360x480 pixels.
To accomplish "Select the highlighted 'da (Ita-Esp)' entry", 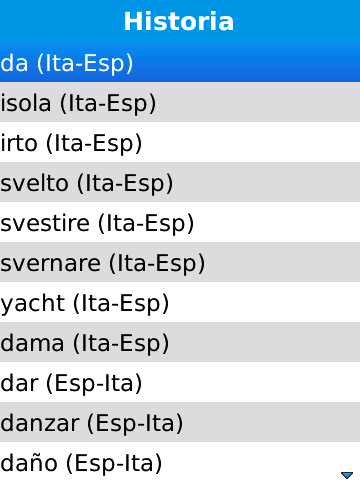I will 180,62.
